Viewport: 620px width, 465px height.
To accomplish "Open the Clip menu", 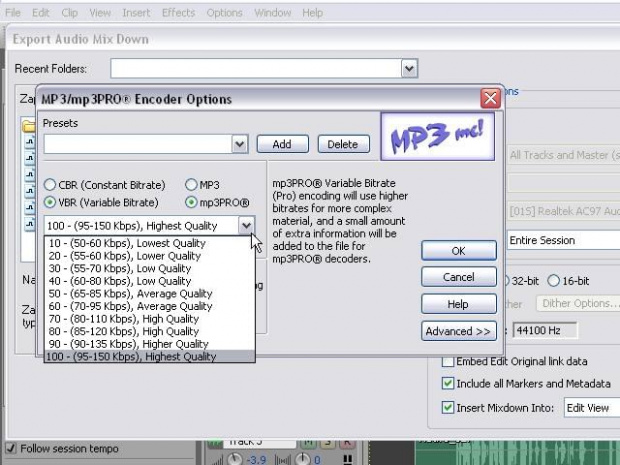I will pos(69,13).
